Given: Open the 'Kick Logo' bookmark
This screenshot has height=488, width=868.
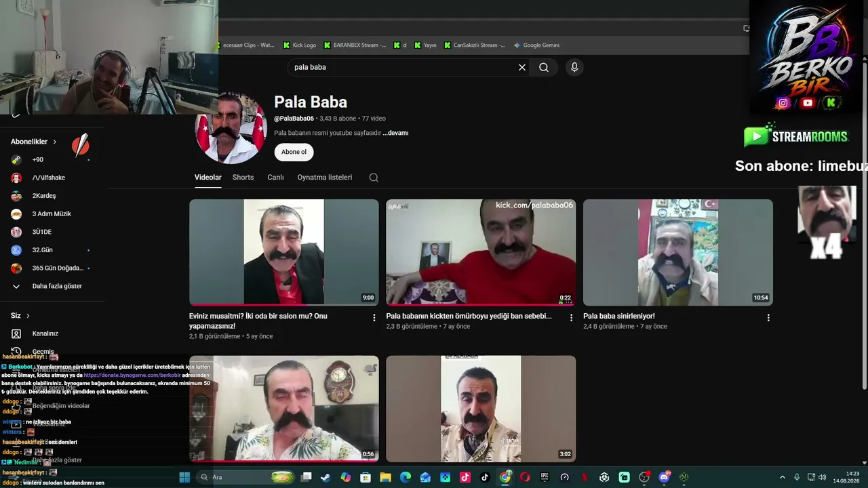Looking at the screenshot, I should point(300,45).
